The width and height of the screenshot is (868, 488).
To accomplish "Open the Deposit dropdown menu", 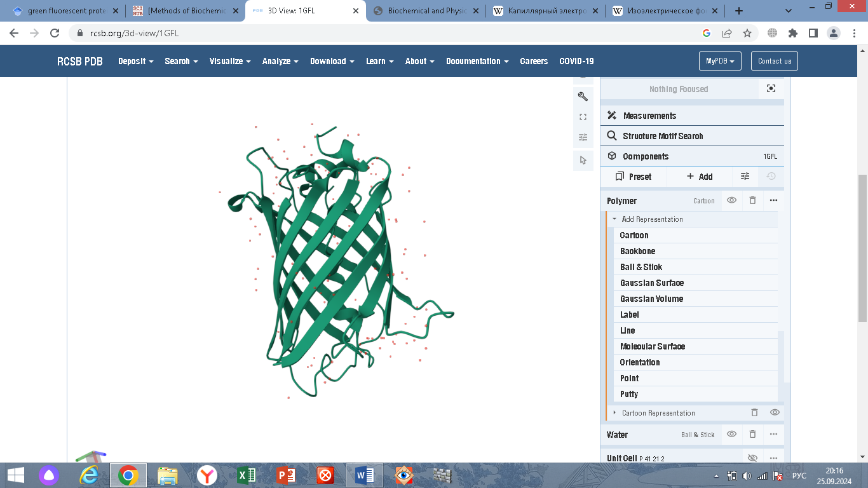I will 136,61.
